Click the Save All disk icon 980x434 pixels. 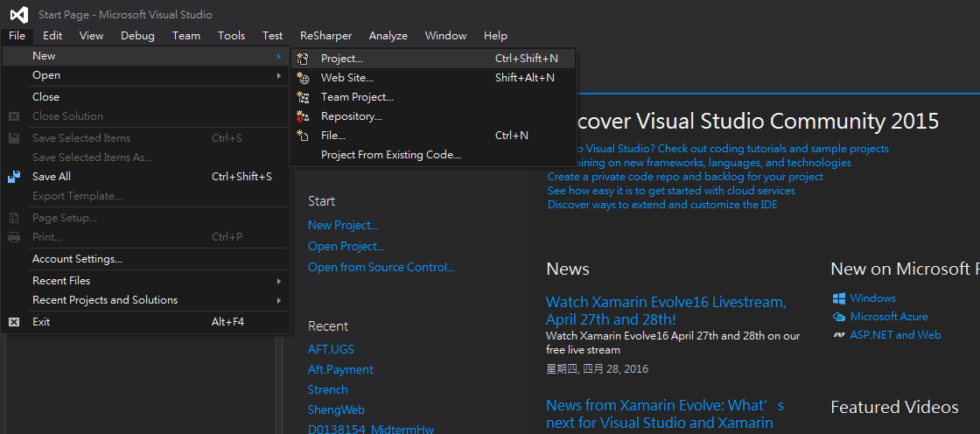(x=14, y=177)
